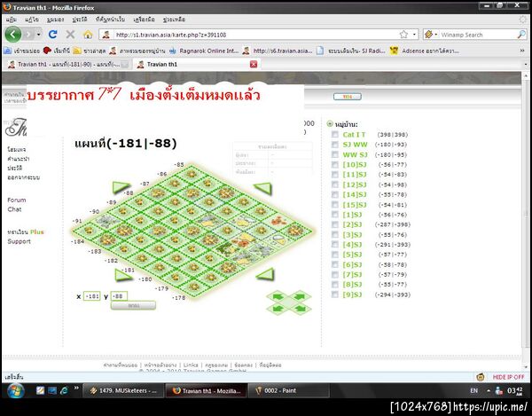The width and height of the screenshot is (532, 416).
Task: Move map with lower-left green arrow
Action: point(123,275)
